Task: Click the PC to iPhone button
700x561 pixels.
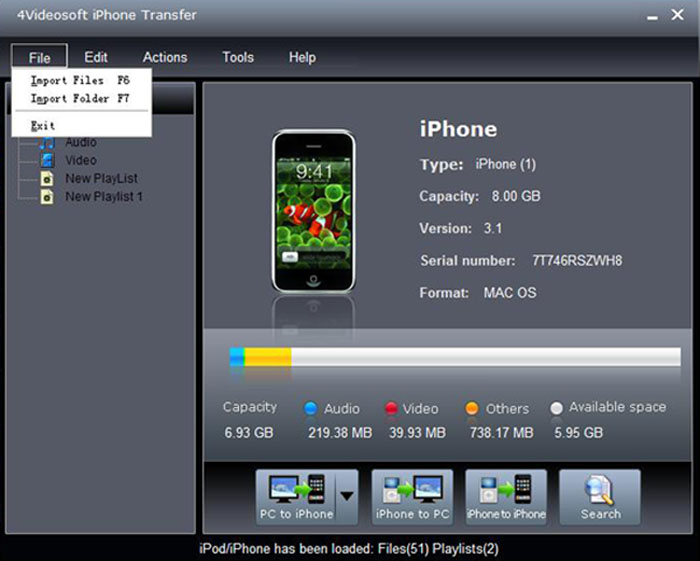Action: click(x=296, y=497)
